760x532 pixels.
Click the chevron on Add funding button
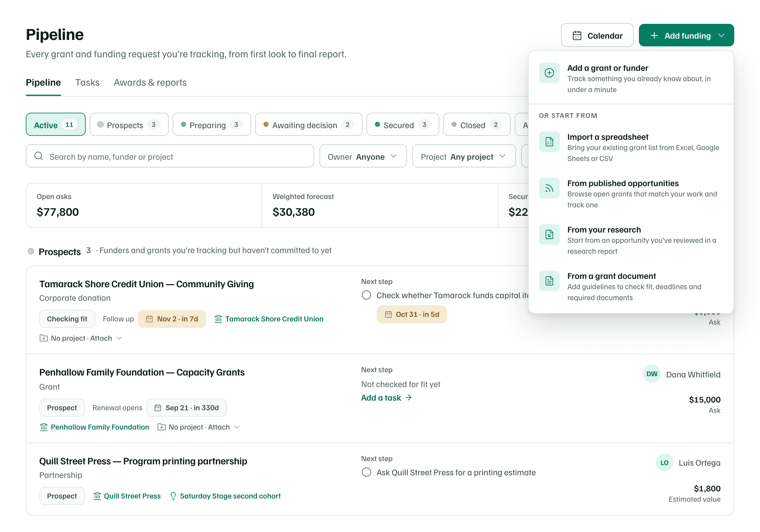click(722, 35)
